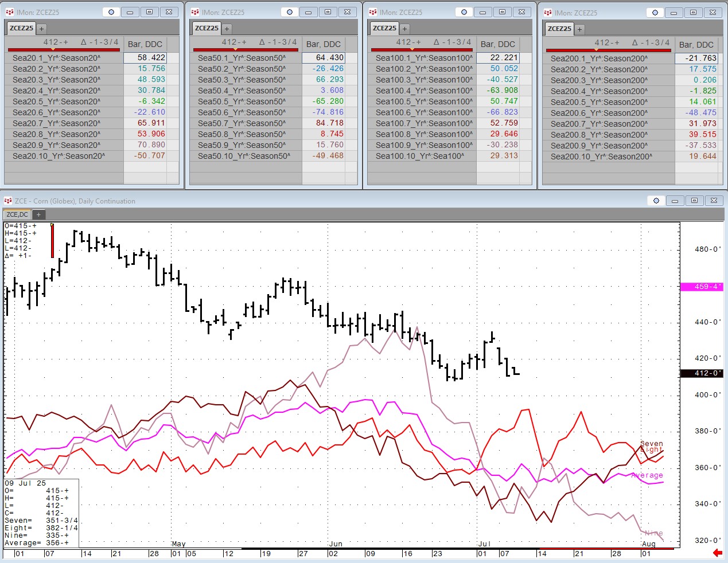
Task: Click the plus tab in the Season200 window
Action: coord(579,29)
